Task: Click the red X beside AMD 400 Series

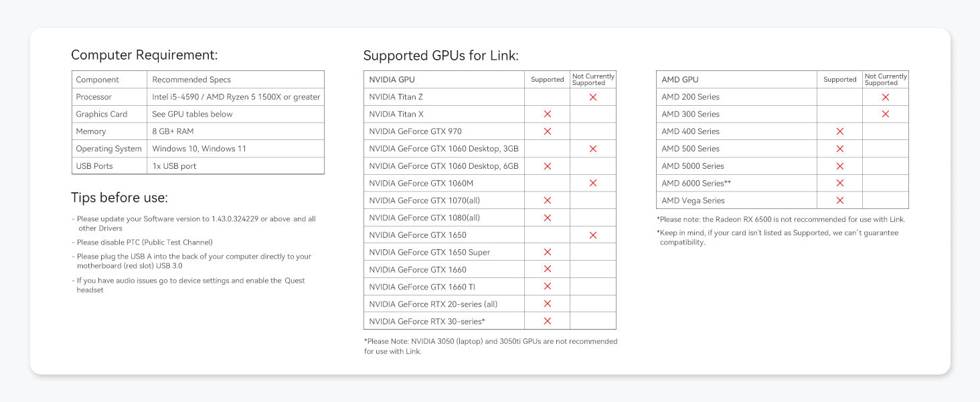Action: pyautogui.click(x=839, y=131)
